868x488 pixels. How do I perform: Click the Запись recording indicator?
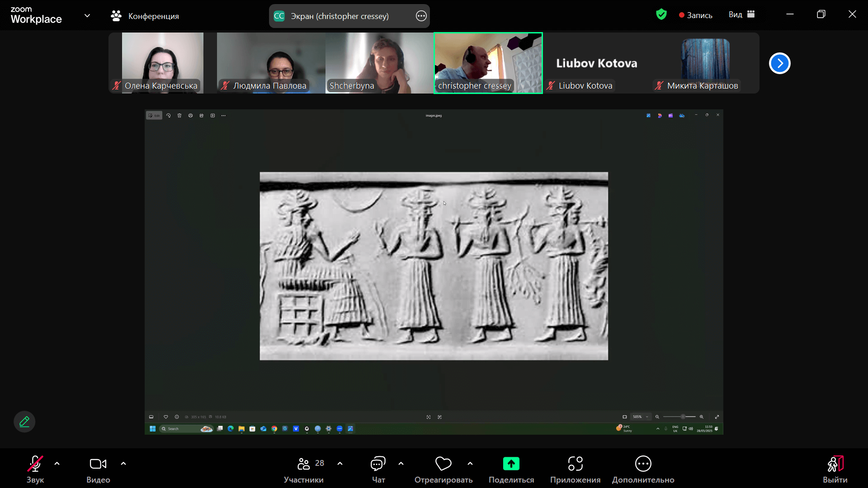pos(695,15)
